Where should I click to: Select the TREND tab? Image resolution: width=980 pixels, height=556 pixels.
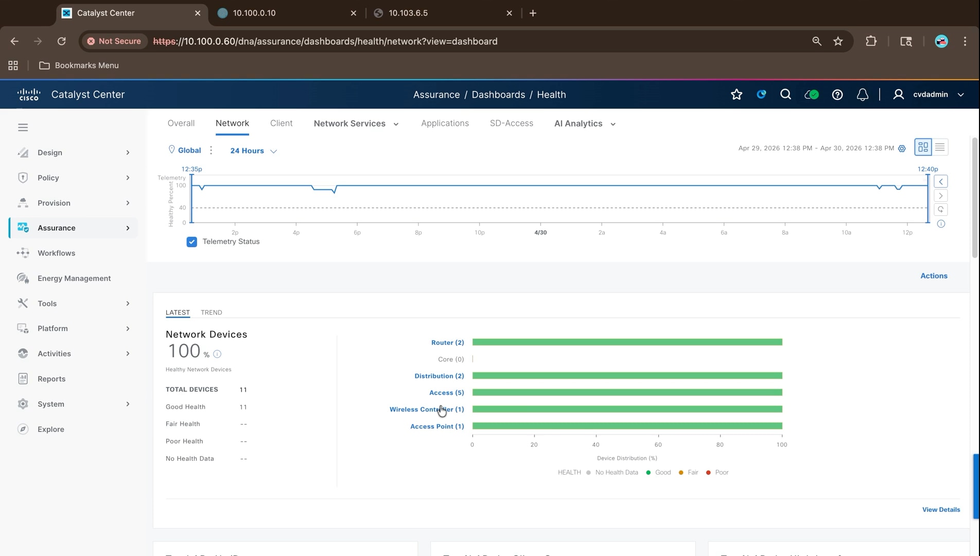pyautogui.click(x=212, y=312)
